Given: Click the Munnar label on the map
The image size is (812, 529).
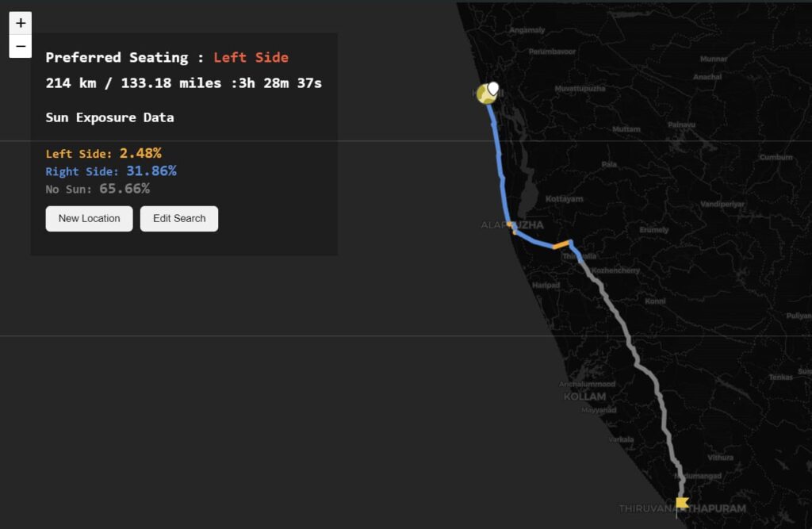Looking at the screenshot, I should pyautogui.click(x=714, y=59).
